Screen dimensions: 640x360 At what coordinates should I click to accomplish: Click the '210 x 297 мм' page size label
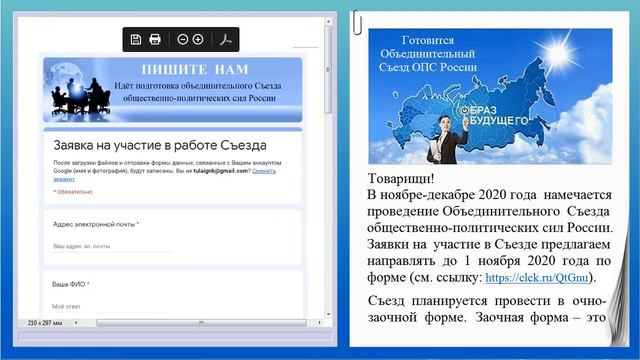tap(45, 322)
